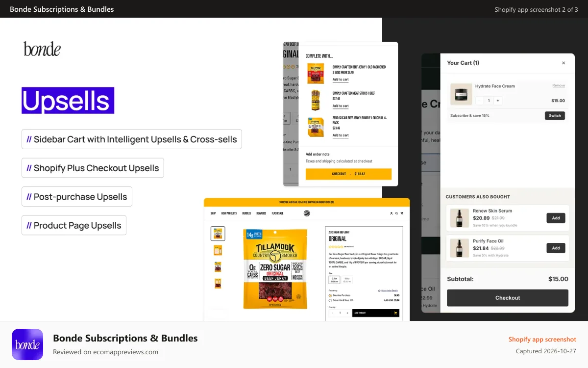Select second jerky gallery thumbnail
The image size is (588, 368).
[x=218, y=250]
